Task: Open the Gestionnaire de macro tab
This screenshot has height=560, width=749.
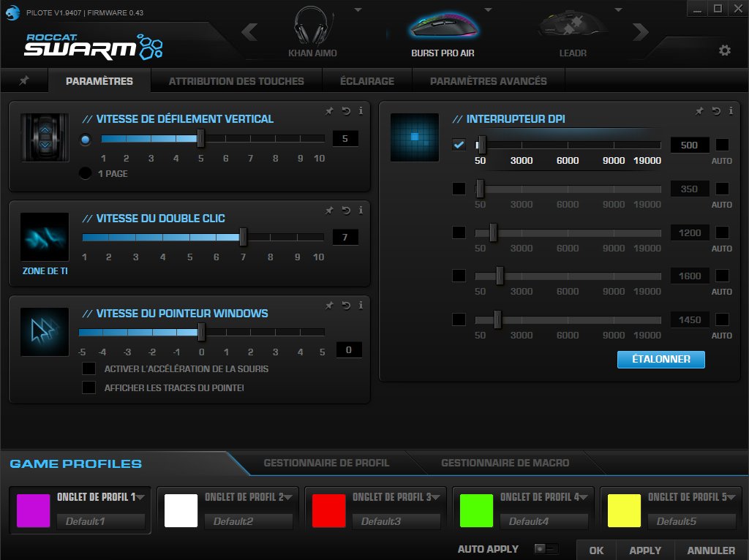Action: [x=505, y=463]
